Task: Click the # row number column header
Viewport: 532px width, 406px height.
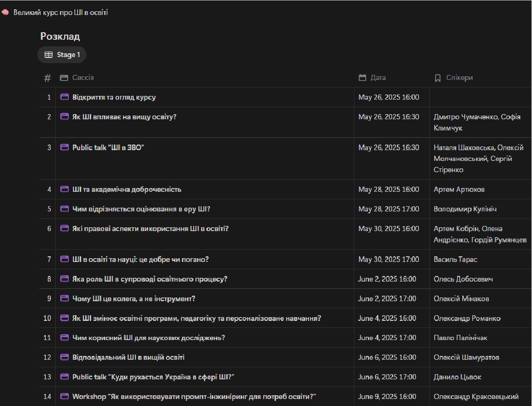Action: tap(47, 78)
